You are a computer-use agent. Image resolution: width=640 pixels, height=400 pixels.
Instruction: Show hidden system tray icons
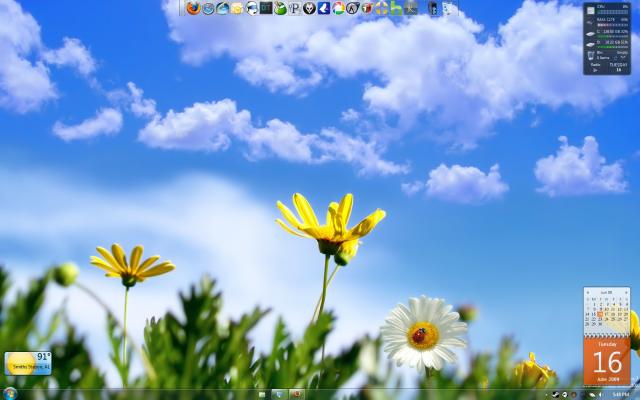coord(548,394)
